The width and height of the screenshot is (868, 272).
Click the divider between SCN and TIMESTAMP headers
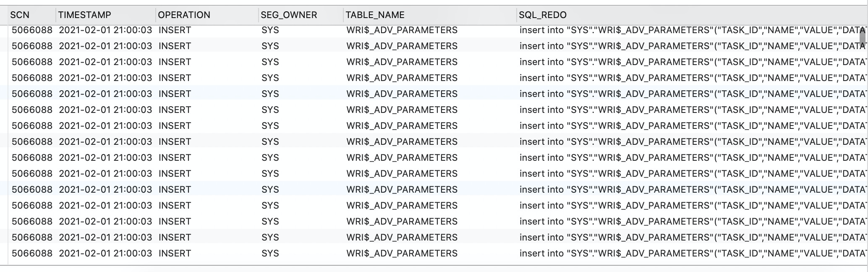pyautogui.click(x=55, y=15)
